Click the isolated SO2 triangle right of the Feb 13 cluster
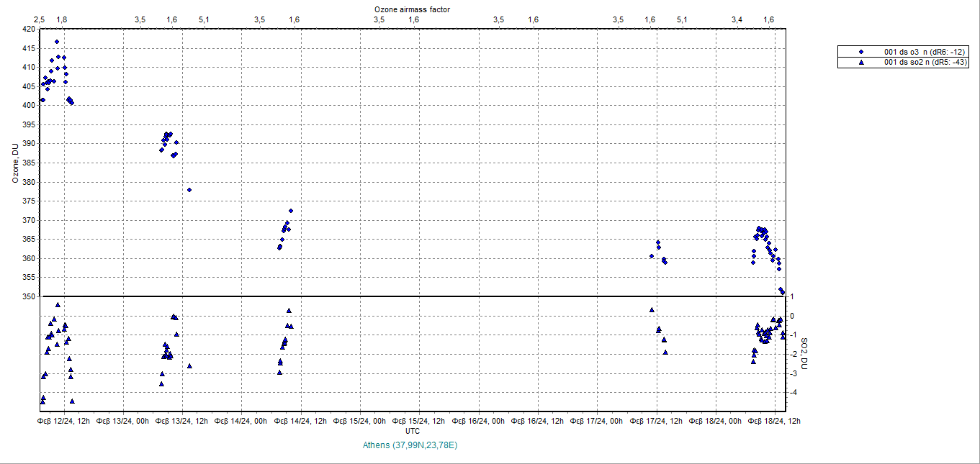 pyautogui.click(x=189, y=366)
